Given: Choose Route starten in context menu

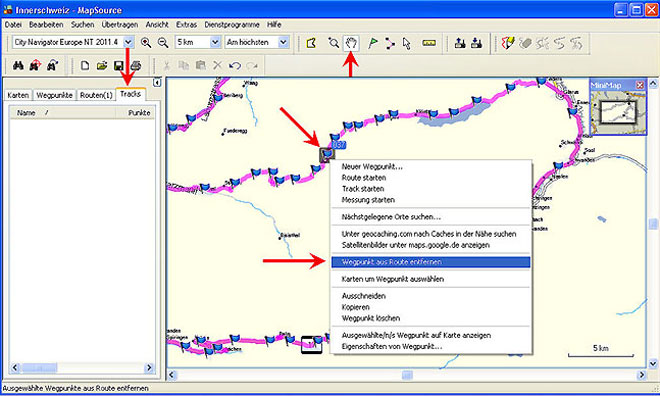Looking at the screenshot, I should coord(431,178).
